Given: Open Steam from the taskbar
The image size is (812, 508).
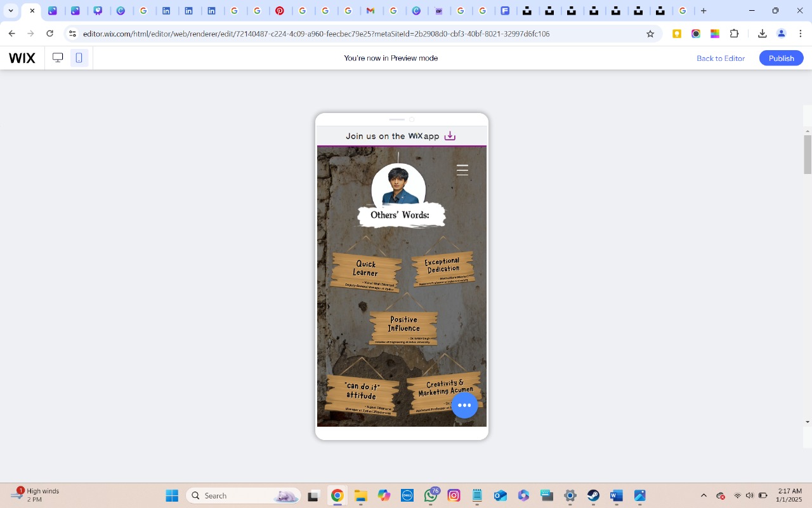Looking at the screenshot, I should (593, 495).
